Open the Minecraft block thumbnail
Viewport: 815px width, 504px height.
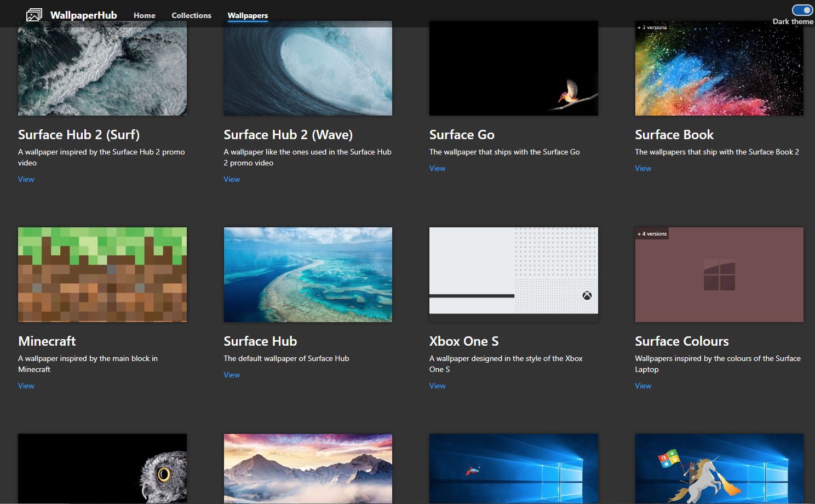coord(102,274)
